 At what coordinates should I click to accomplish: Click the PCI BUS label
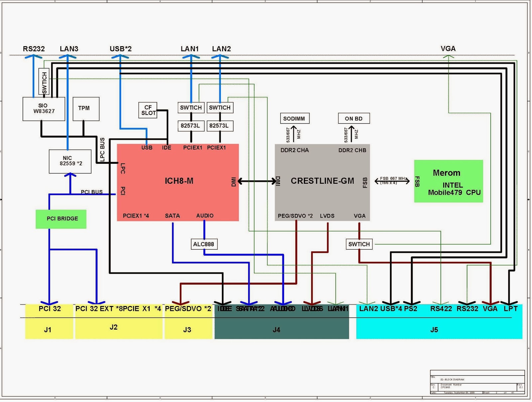tap(92, 192)
